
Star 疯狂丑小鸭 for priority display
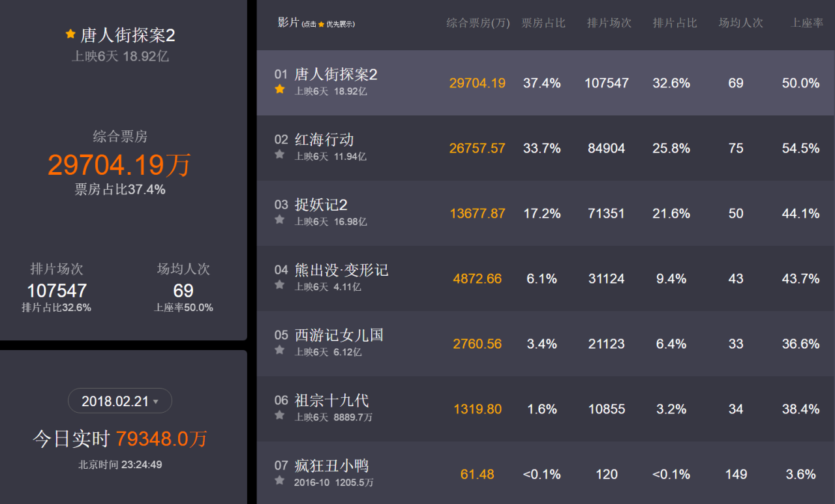280,481
